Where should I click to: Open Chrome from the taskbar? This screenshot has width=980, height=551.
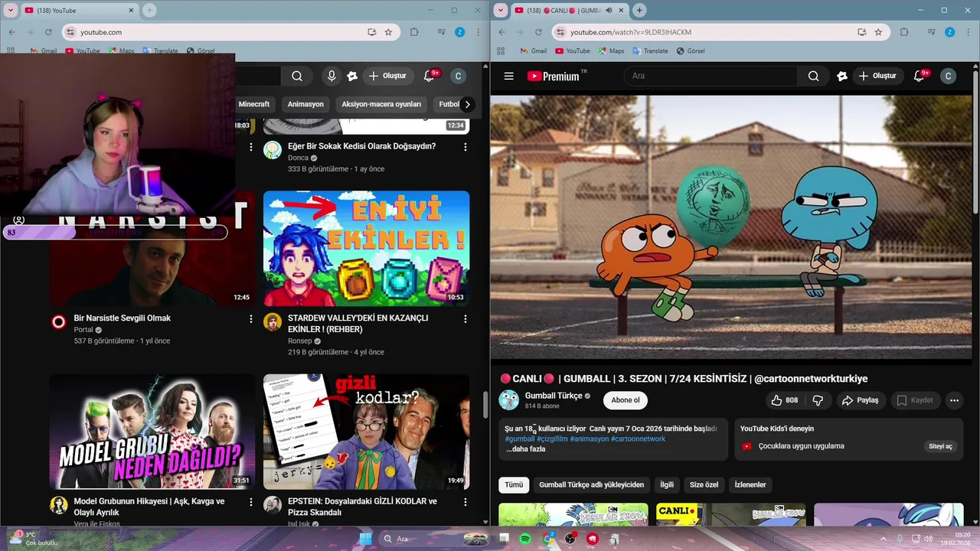point(548,539)
